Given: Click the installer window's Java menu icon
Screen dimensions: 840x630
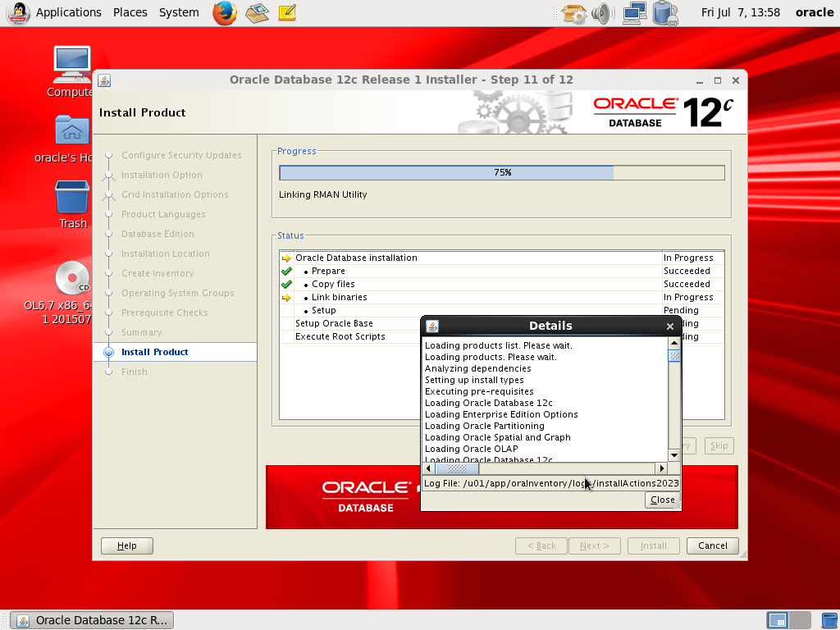Looking at the screenshot, I should [104, 80].
